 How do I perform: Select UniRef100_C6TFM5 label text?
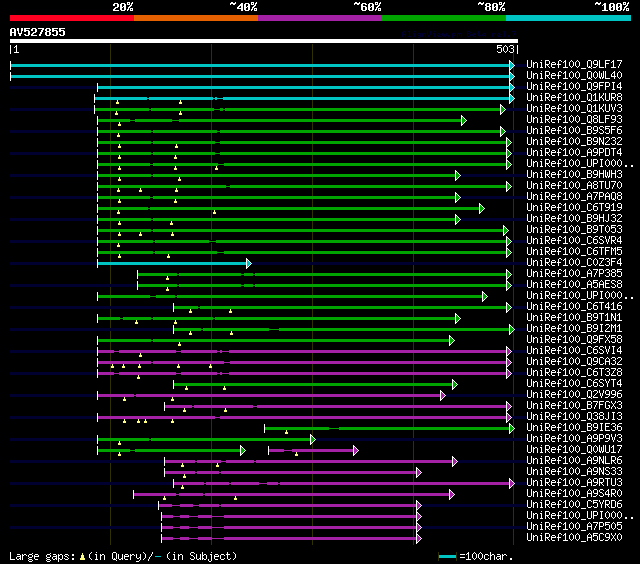(x=574, y=252)
